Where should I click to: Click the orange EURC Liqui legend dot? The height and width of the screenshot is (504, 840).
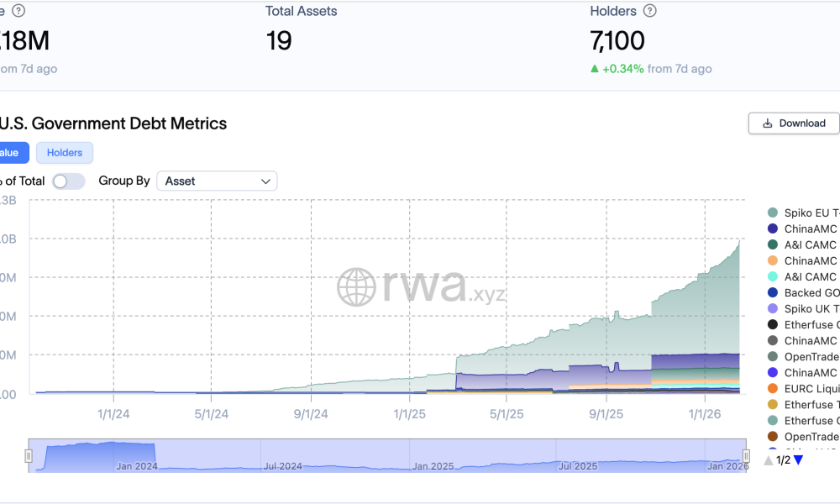[772, 388]
